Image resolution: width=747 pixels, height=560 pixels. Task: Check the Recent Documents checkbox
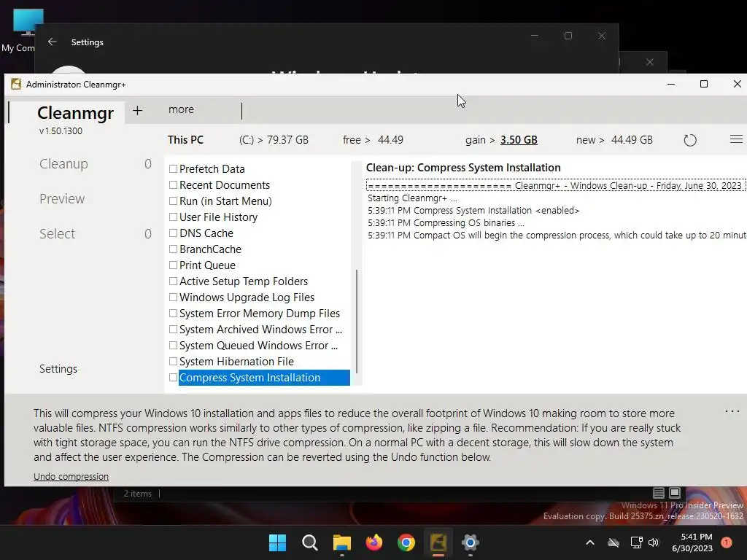173,184
